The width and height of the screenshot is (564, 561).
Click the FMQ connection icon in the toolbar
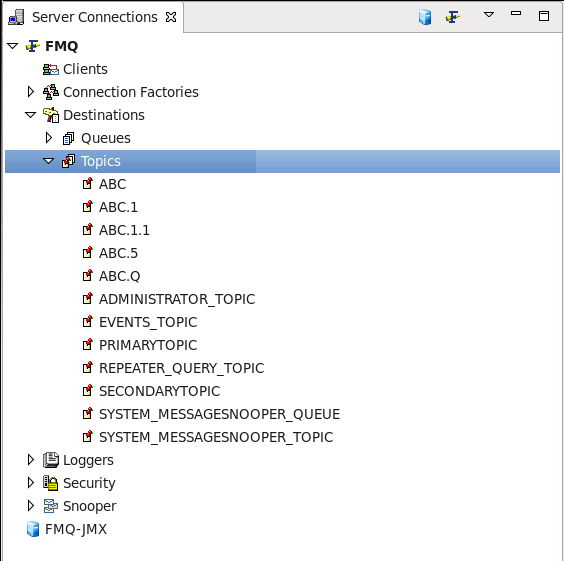pos(452,17)
